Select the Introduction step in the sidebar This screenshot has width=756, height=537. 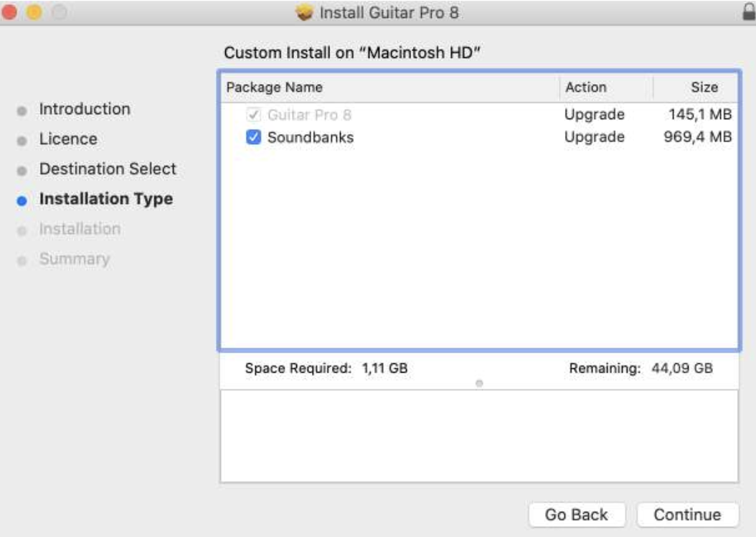(85, 109)
